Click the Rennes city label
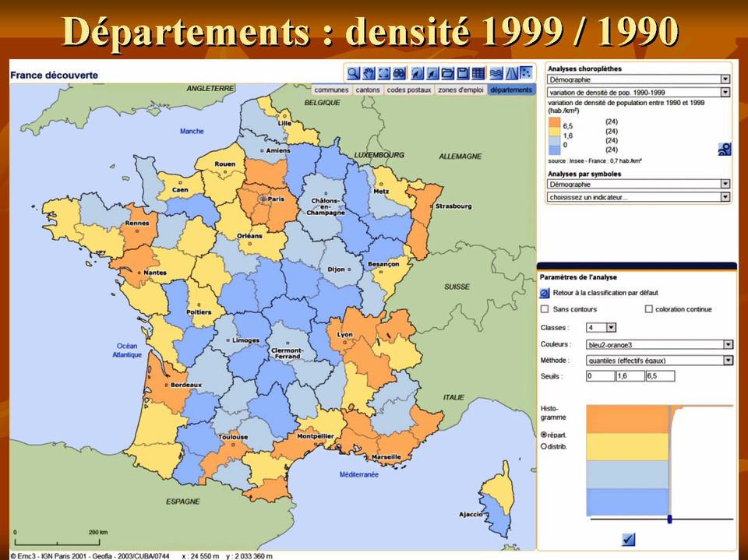Screen dimensions: 748x560 click(137, 223)
